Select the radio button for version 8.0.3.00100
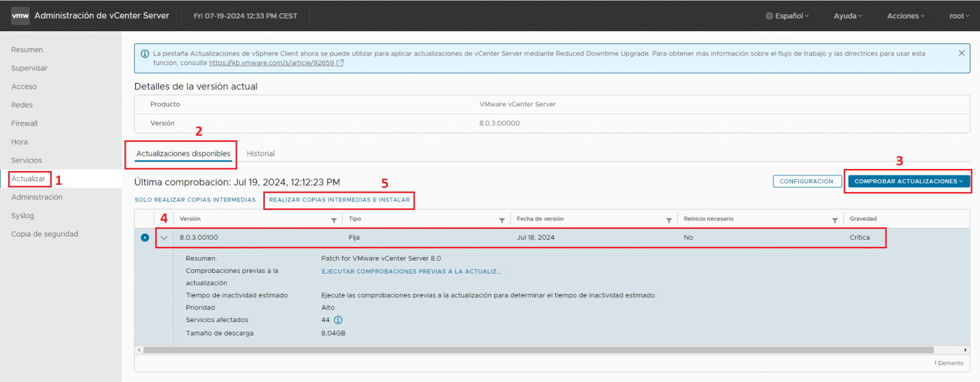 pos(145,238)
